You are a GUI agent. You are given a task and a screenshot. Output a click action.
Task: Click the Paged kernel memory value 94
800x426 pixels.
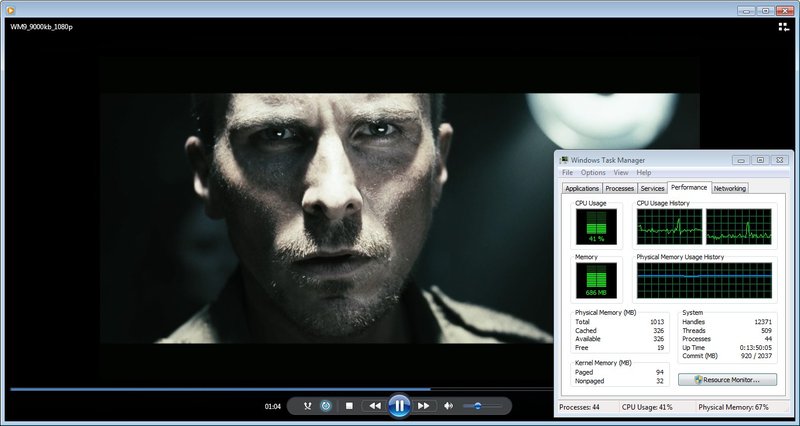click(660, 372)
